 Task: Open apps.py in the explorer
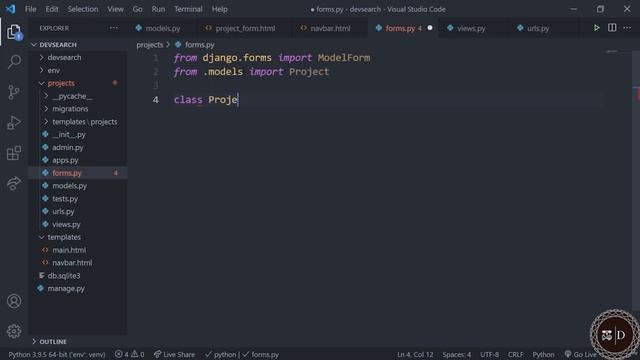(x=78, y=160)
